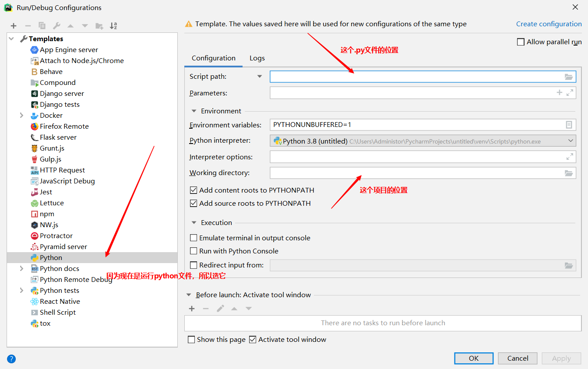Click the Help question mark icon
588x369 pixels.
point(11,359)
